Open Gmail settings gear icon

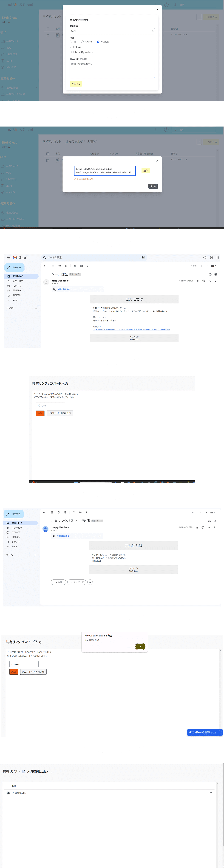click(211, 257)
